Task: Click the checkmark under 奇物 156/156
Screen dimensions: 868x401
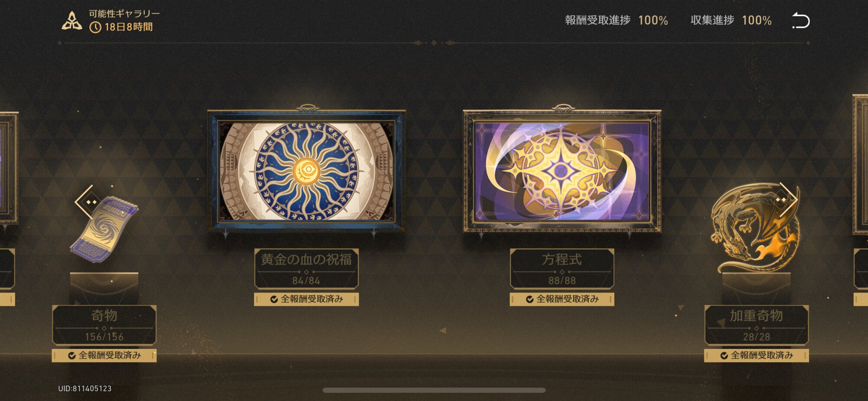Action: 72,355
